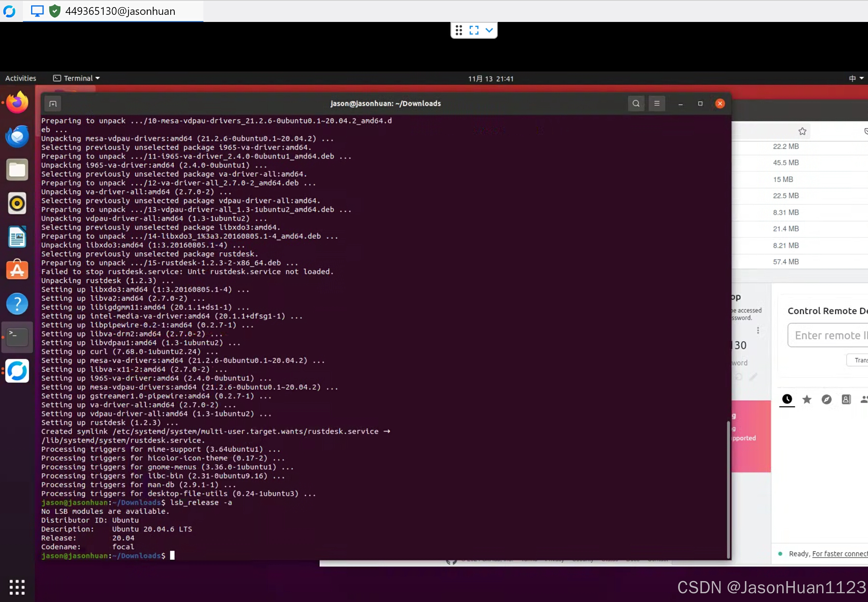868x602 pixels.
Task: Close the terminal window
Action: (720, 103)
